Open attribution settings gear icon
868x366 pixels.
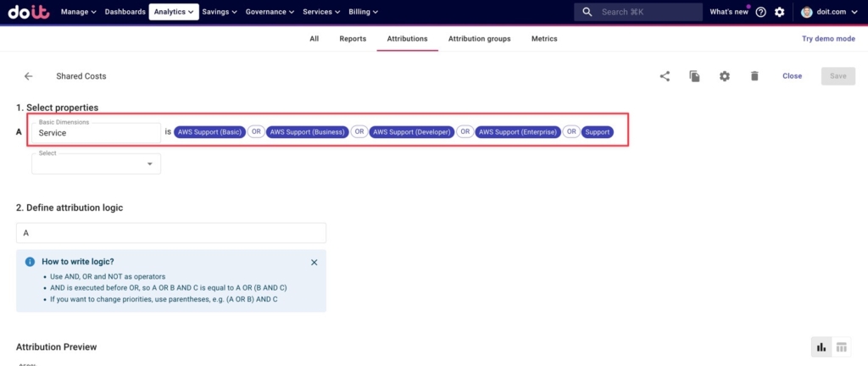724,76
